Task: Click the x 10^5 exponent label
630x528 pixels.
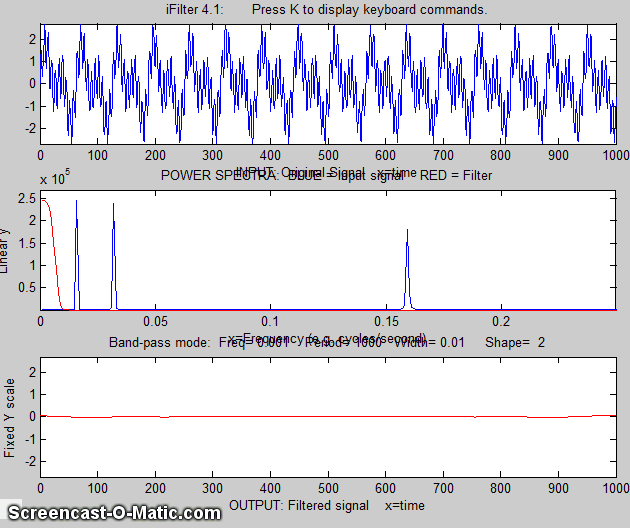Action: 58,178
